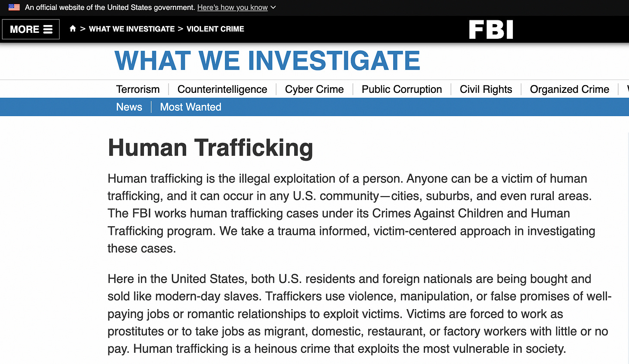This screenshot has height=364, width=629.
Task: Navigate to the Cyber Crime tab
Action: (x=314, y=89)
